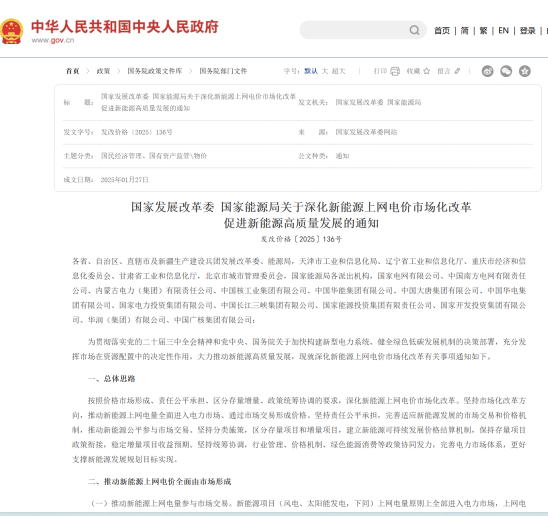
Task: Click the star icon next to 收藏
Action: coord(427,71)
